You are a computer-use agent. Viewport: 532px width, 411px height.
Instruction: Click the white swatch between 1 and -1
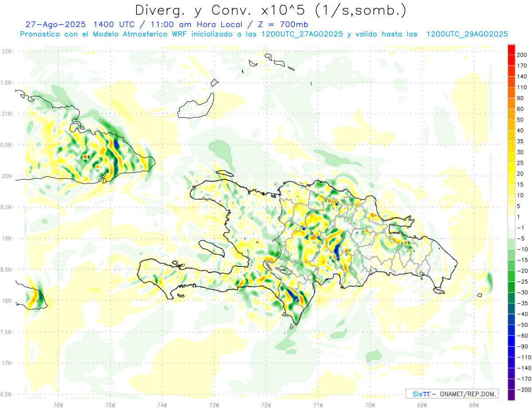(511, 222)
